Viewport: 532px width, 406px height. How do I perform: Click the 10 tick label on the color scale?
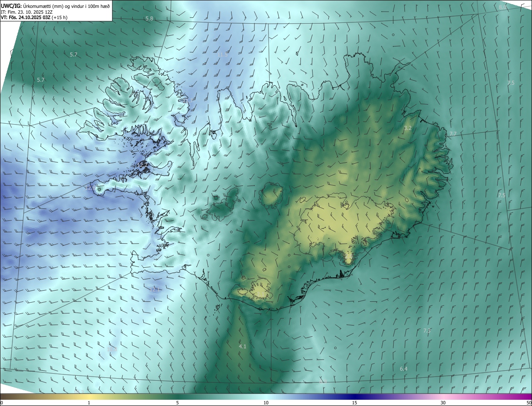tap(266, 403)
